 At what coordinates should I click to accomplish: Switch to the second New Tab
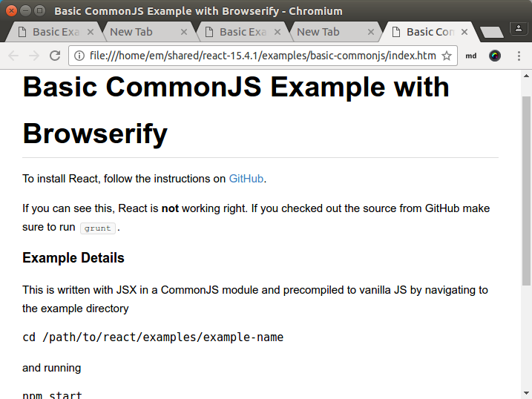point(318,32)
